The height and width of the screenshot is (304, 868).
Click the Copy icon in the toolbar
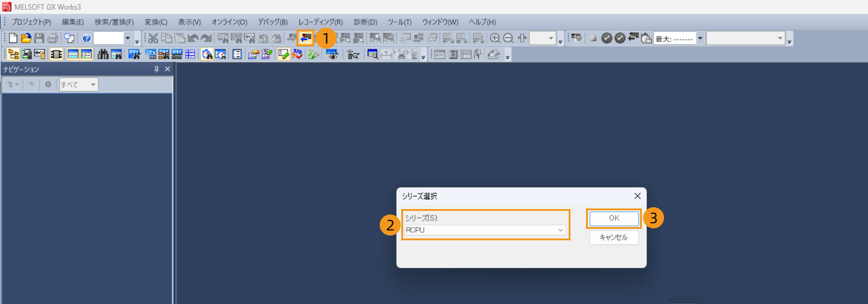click(x=166, y=38)
